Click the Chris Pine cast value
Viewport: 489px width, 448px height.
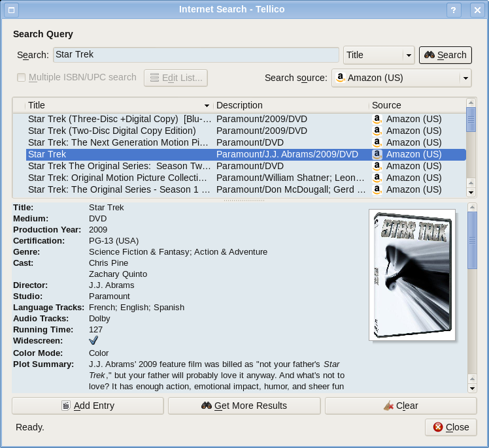[109, 263]
